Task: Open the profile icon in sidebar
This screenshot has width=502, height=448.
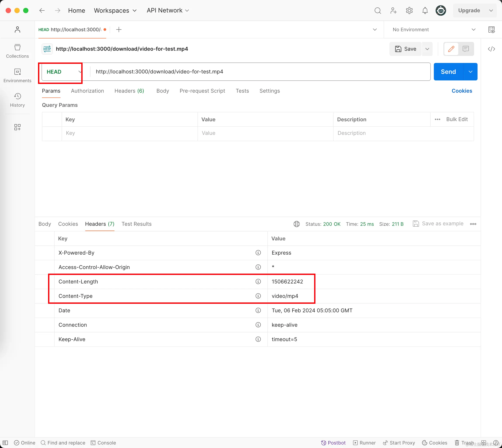Action: [x=17, y=30]
